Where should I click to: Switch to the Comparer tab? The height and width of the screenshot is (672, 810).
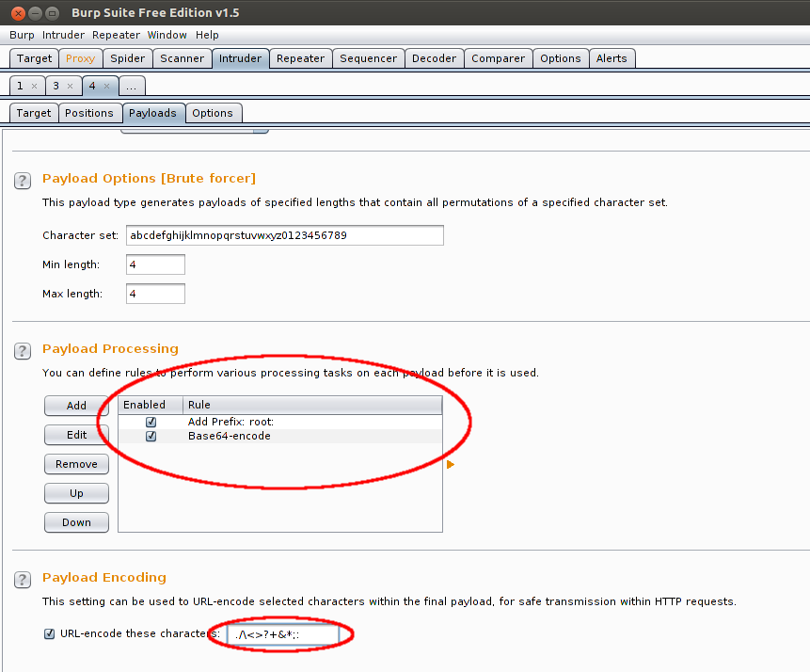click(498, 58)
